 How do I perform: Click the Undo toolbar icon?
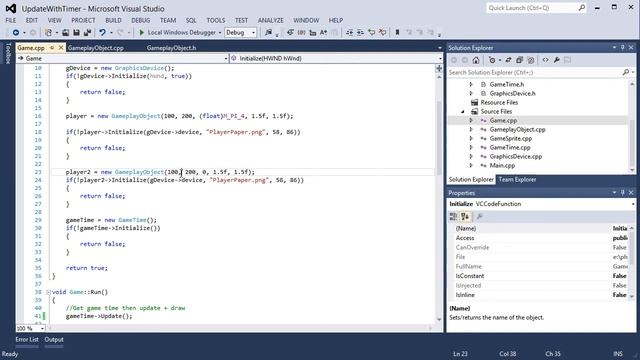pyautogui.click(x=102, y=33)
